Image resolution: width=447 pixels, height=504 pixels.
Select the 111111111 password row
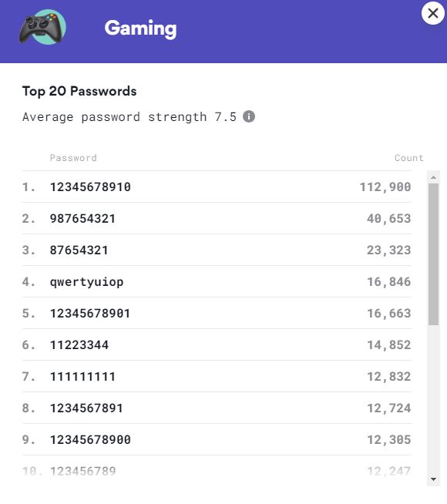[x=217, y=376]
